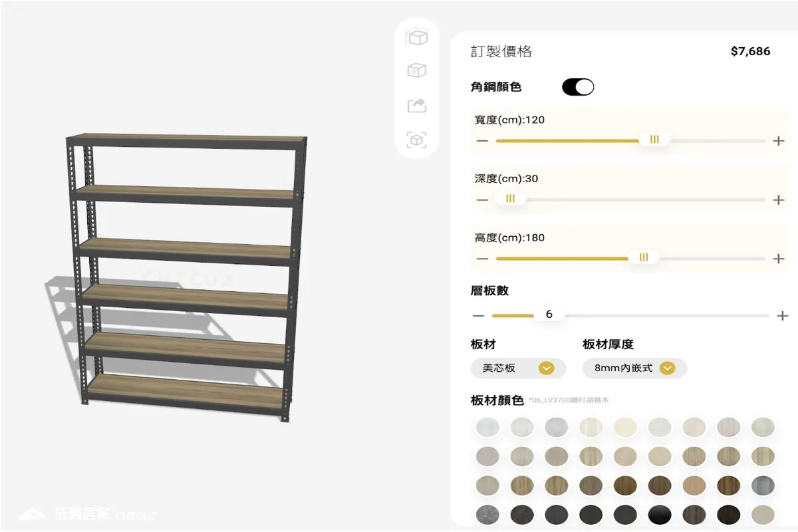The height and width of the screenshot is (532, 798).
Task: Increase depth with the plus icon
Action: (x=779, y=199)
